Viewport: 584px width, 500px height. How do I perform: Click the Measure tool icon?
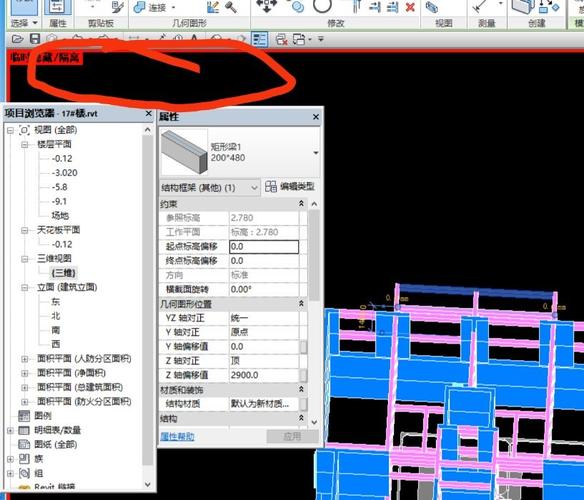(x=479, y=7)
